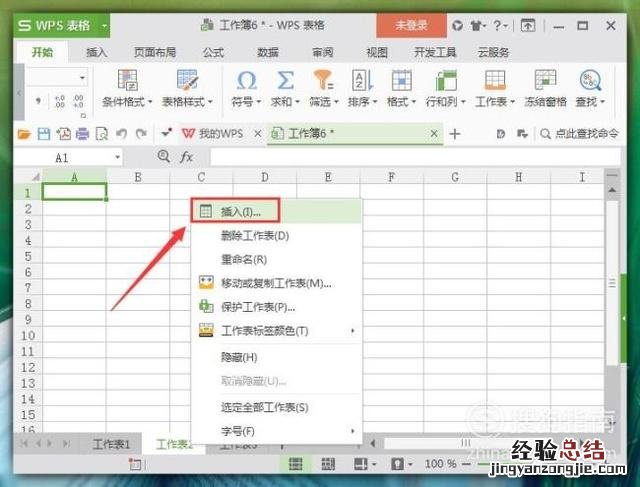Expand the 工作表标签颜色 submenu
Image resolution: width=640 pixels, height=487 pixels.
tap(352, 331)
